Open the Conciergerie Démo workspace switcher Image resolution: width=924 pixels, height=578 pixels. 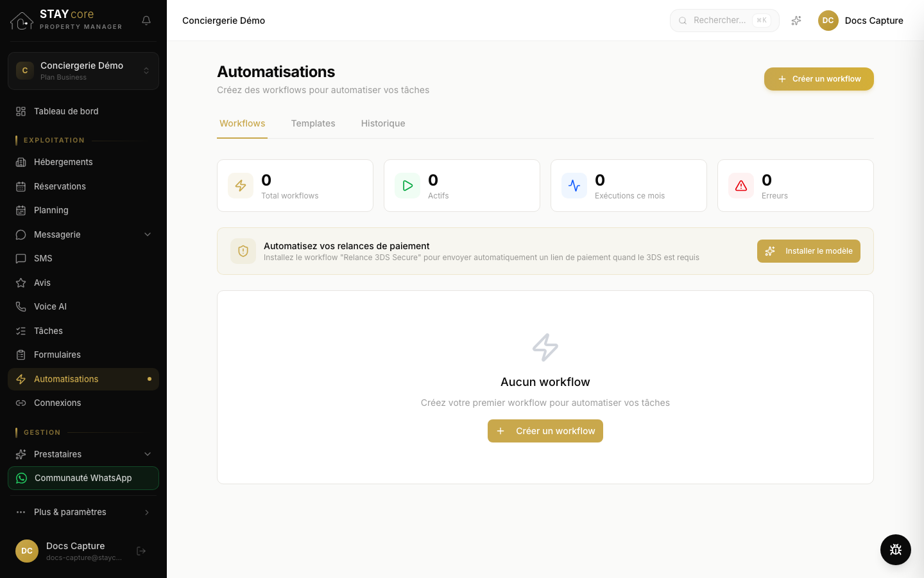pos(83,71)
